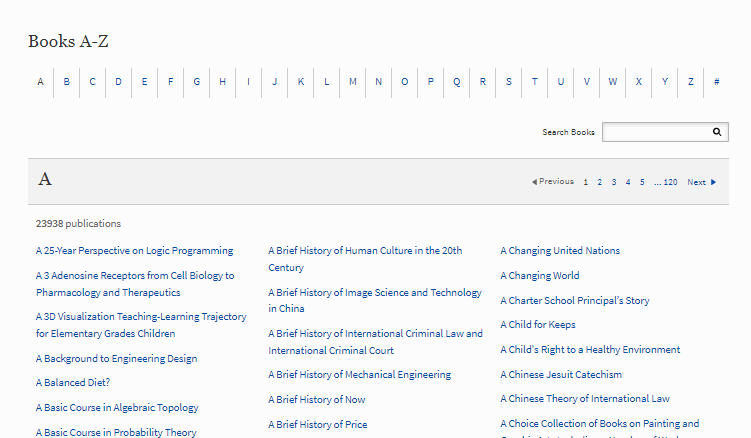751x438 pixels.
Task: Select letter D in alphabet index
Action: point(118,81)
